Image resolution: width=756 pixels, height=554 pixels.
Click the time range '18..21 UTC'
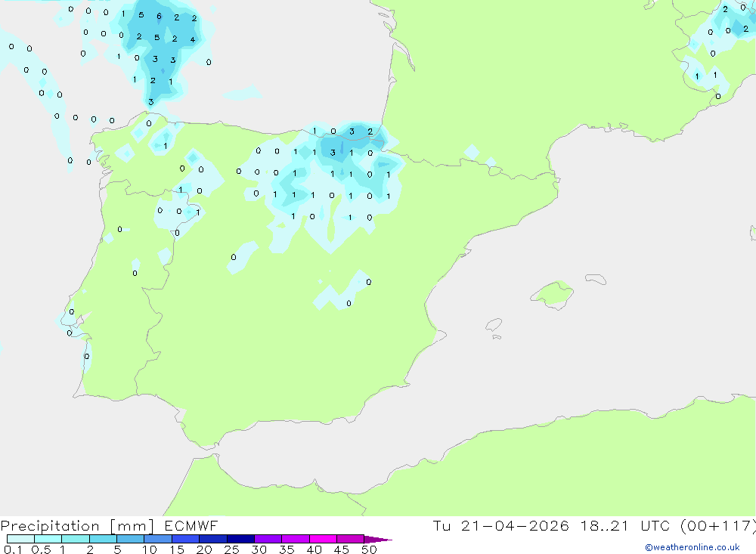[625, 525]
